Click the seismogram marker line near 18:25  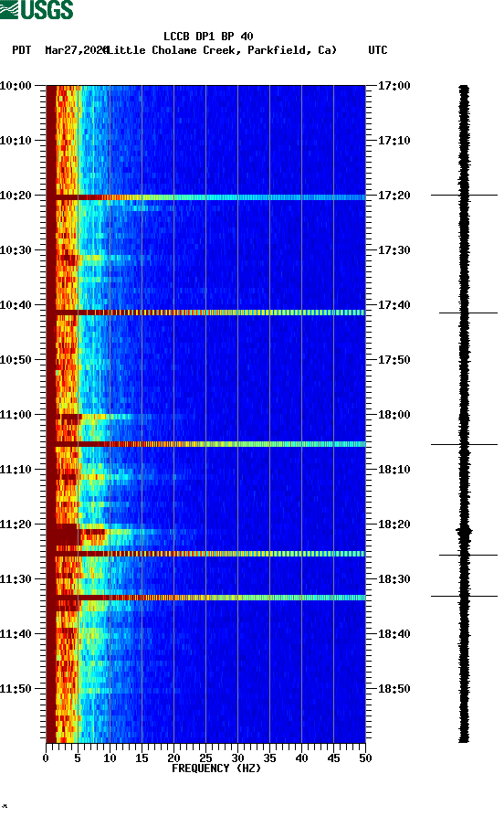point(468,556)
